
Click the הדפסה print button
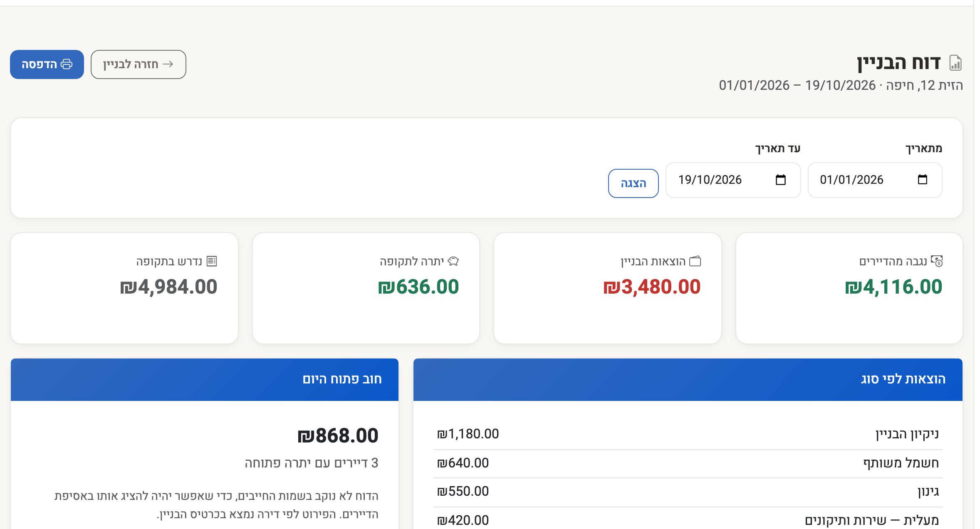(47, 64)
